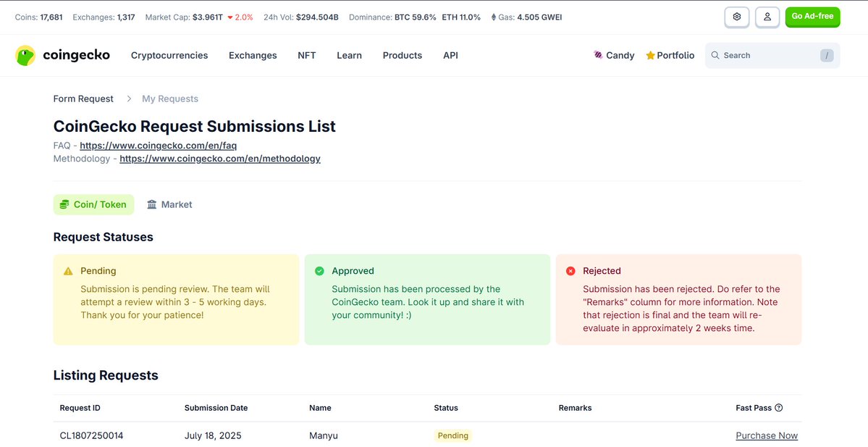Click the Go Ad-free button
The image size is (868, 447).
(813, 17)
